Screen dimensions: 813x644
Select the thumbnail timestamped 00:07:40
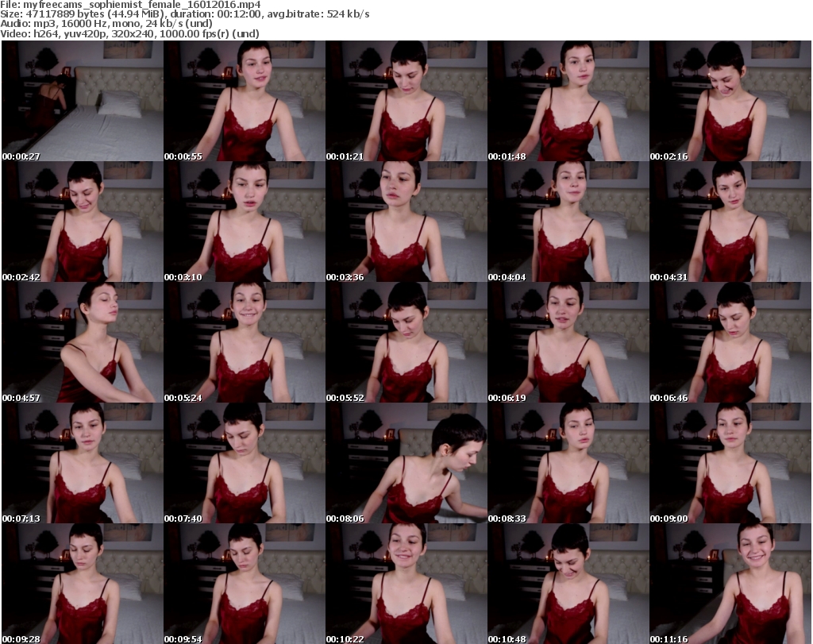coord(245,464)
